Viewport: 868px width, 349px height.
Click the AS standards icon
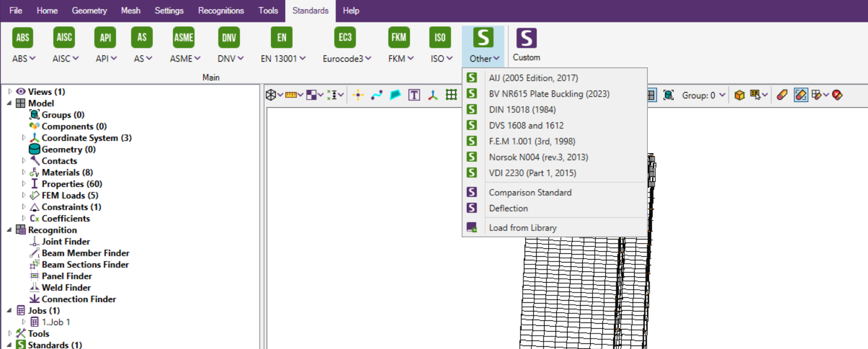pyautogui.click(x=142, y=37)
